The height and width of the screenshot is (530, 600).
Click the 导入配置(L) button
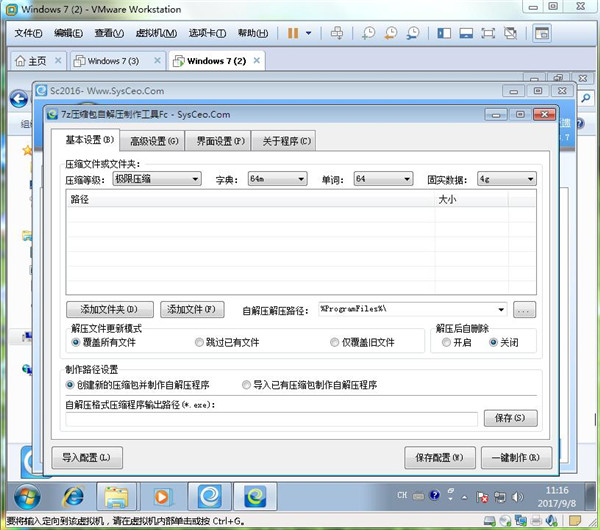point(87,457)
